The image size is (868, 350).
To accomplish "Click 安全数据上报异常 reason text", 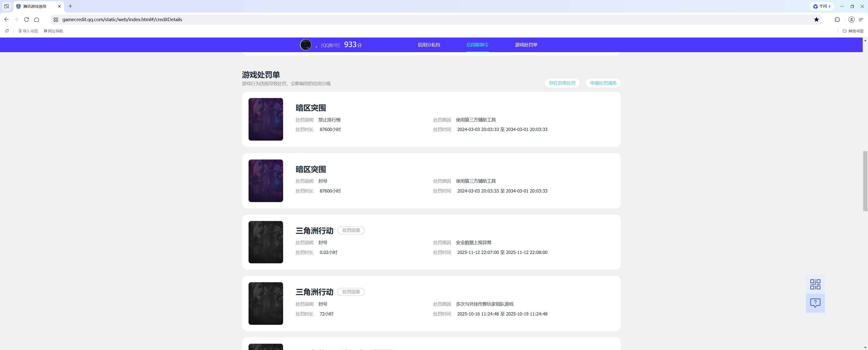I will point(473,243).
